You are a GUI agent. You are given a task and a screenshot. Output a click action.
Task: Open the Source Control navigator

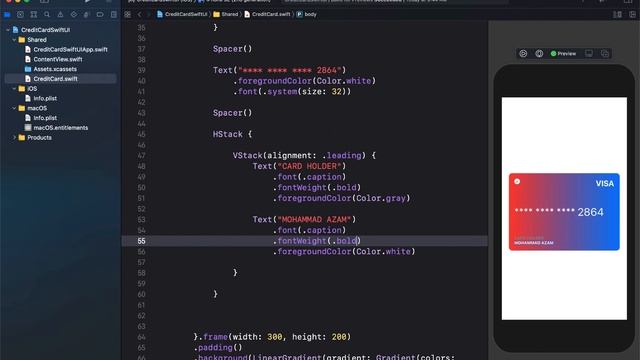click(x=20, y=15)
